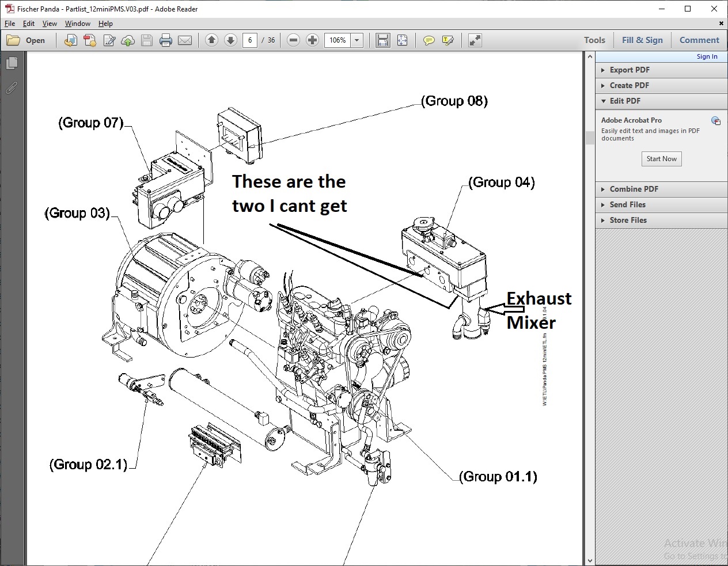728x566 pixels.
Task: Close the document with the menu-bar X
Action: tap(721, 24)
